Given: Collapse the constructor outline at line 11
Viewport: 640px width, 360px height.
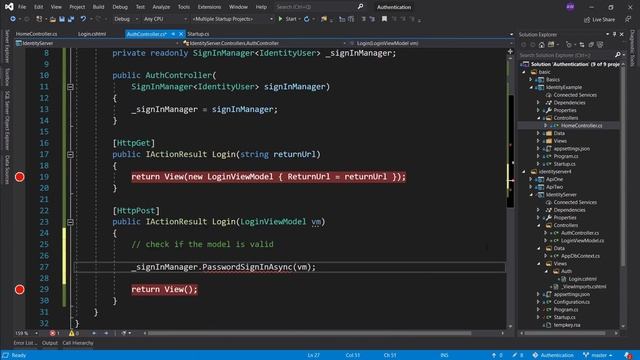Looking at the screenshot, I should pyautogui.click(x=70, y=87).
